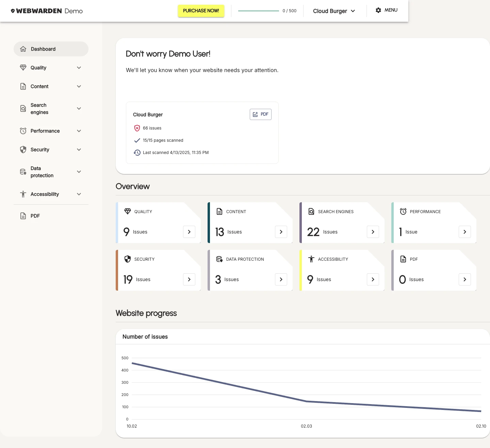Click the last scanned history clock icon
Viewport: 490px width, 448px height.
[137, 152]
